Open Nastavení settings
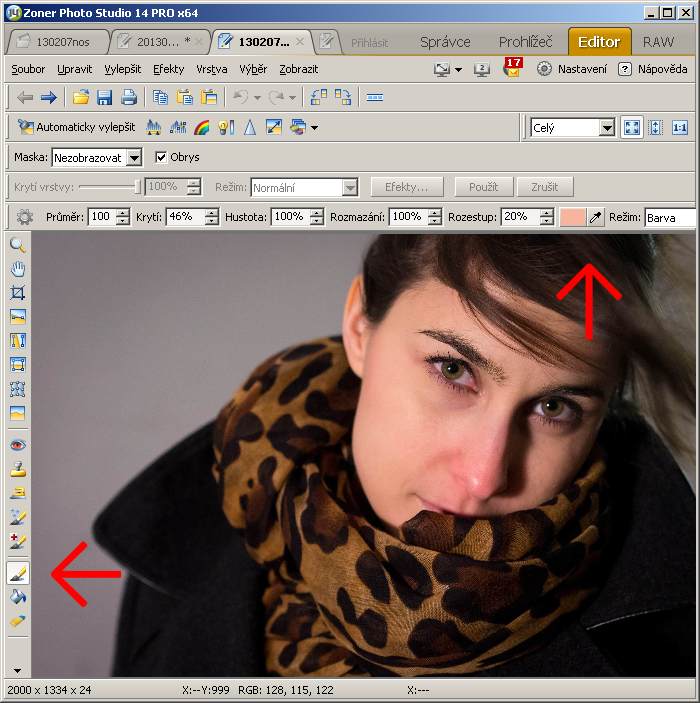The width and height of the screenshot is (700, 703). (x=572, y=69)
